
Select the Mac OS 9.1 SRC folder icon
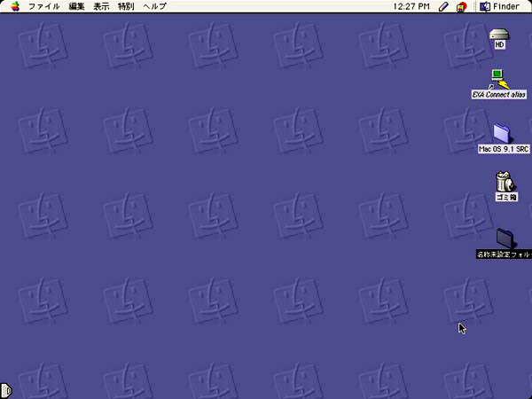[x=502, y=132]
